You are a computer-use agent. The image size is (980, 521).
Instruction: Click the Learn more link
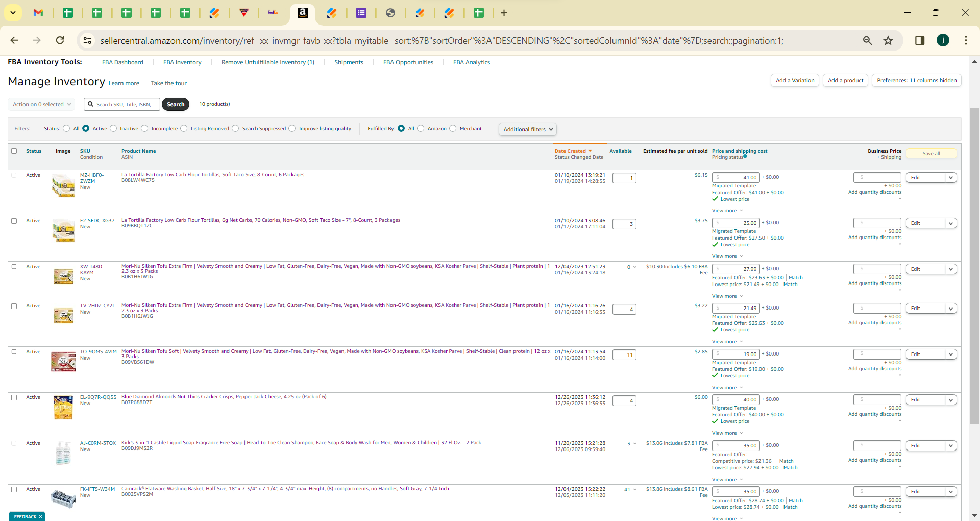click(x=124, y=83)
